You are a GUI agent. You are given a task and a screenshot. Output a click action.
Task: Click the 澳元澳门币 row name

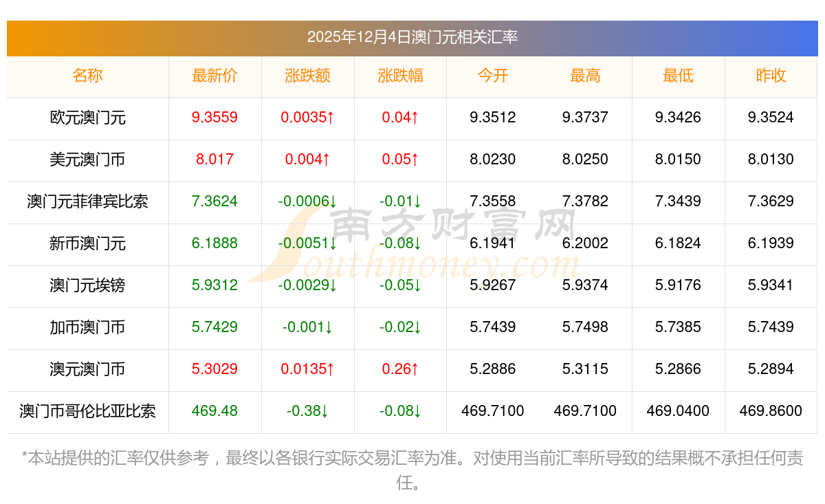pyautogui.click(x=87, y=369)
